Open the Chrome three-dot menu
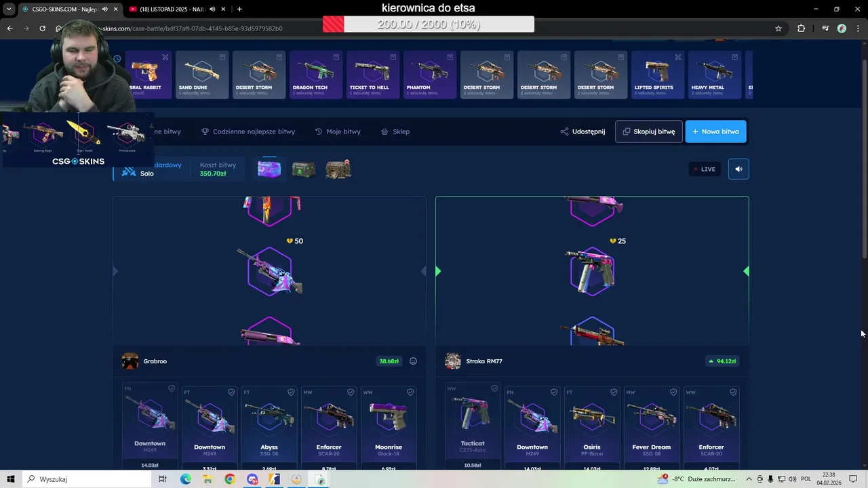 [858, 28]
